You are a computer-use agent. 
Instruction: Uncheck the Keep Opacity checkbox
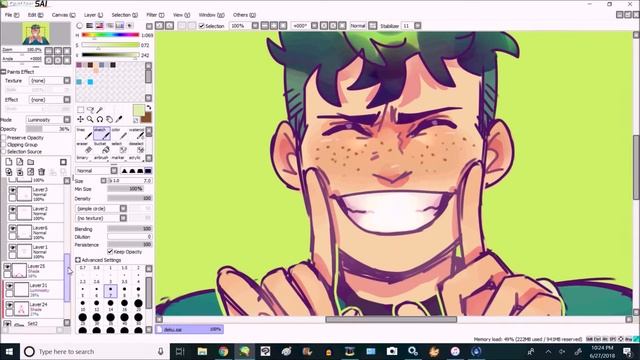click(110, 252)
